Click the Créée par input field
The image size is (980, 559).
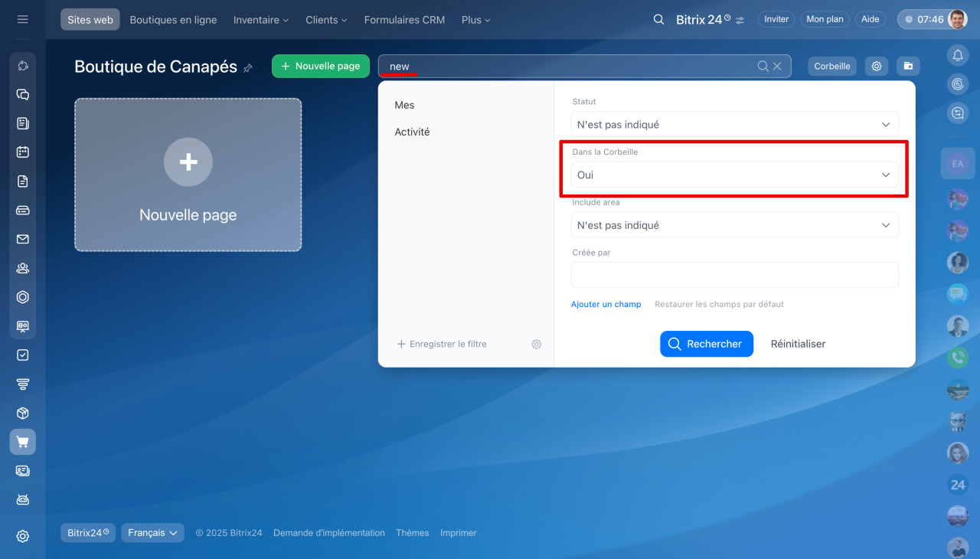(x=734, y=275)
